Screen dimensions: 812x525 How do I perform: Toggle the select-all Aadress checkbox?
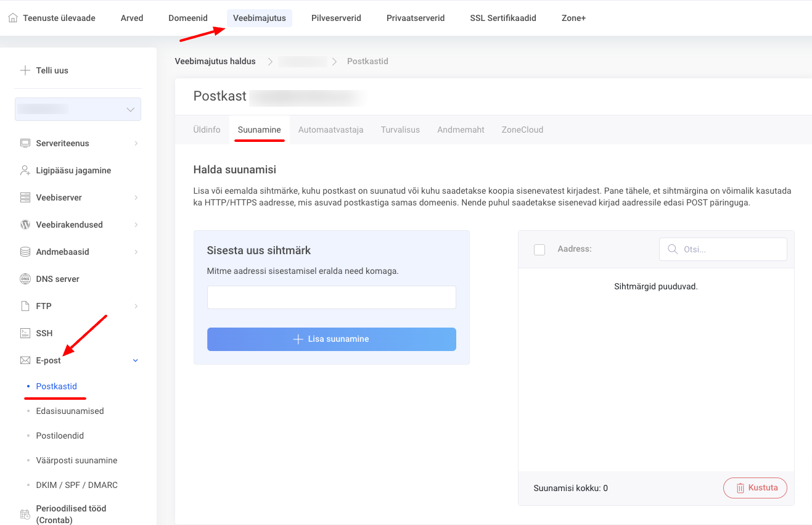click(x=539, y=249)
